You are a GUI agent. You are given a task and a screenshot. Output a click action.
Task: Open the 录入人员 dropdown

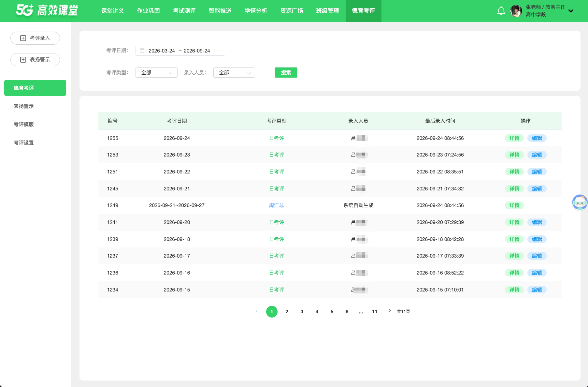coord(234,72)
